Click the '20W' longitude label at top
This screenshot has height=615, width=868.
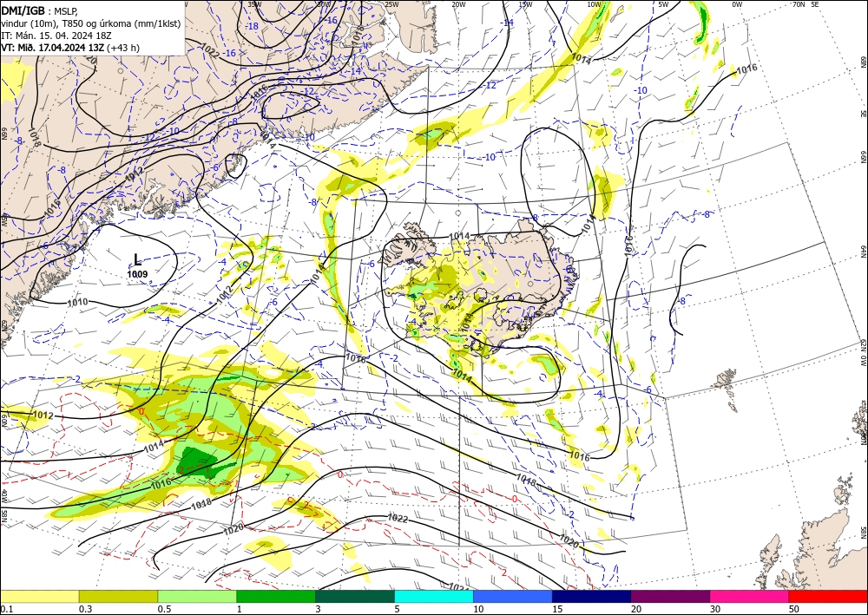(457, 4)
